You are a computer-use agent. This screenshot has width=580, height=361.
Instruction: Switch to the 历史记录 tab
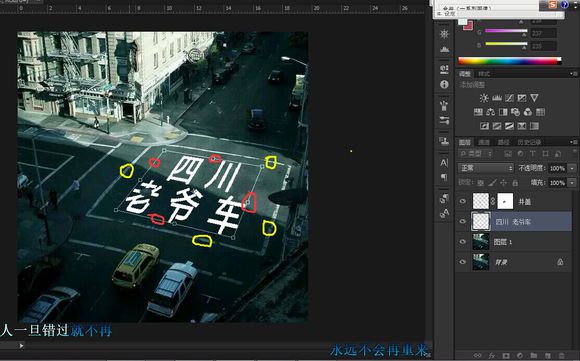tap(529, 142)
